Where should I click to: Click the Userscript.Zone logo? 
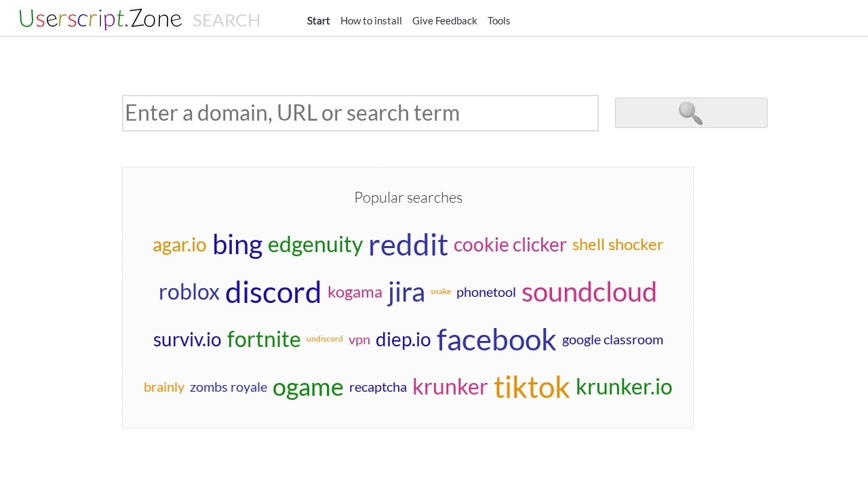(100, 19)
